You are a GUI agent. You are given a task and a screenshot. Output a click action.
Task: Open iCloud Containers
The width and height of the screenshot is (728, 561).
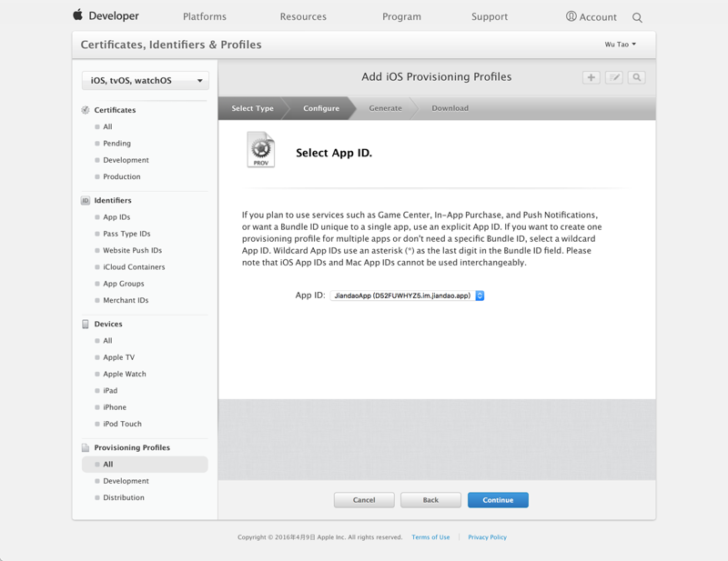pos(134,267)
